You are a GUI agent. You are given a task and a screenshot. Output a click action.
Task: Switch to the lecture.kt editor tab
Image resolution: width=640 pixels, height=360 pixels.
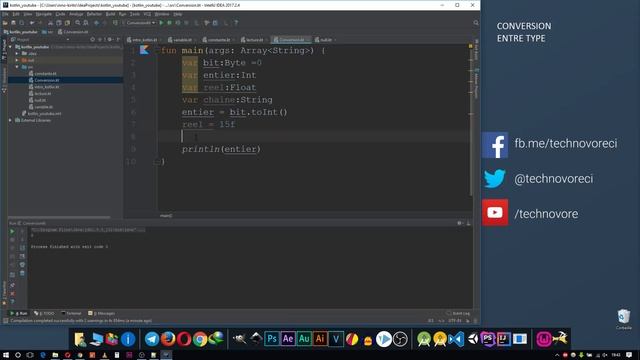254,40
